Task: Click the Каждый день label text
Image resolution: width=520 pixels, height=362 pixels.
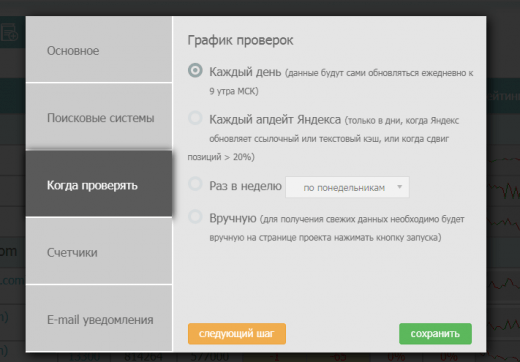Action: click(x=245, y=72)
